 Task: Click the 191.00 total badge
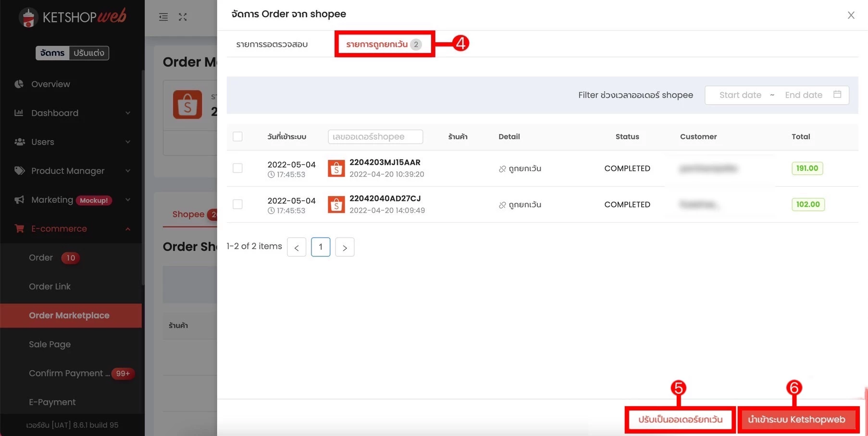coord(807,168)
